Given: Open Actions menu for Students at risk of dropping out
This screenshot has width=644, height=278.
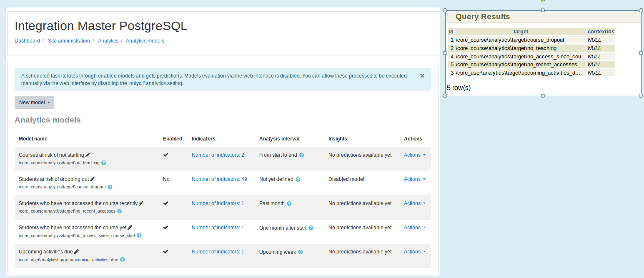Looking at the screenshot, I should coord(415,179).
